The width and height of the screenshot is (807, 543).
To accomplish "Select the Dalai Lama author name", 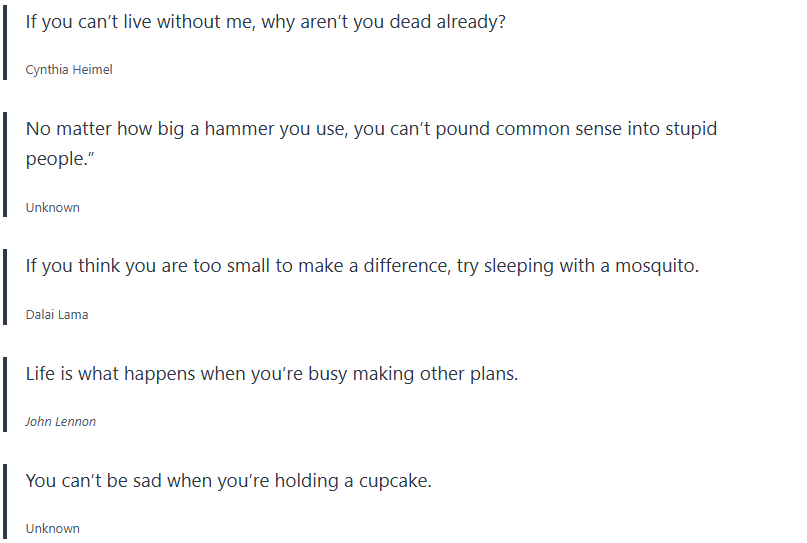I will [57, 314].
